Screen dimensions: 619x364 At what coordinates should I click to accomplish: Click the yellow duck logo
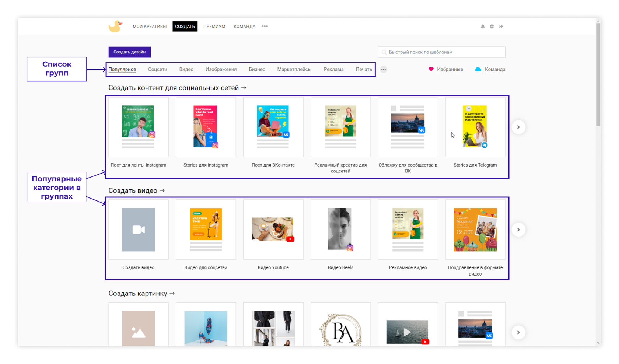pos(115,27)
